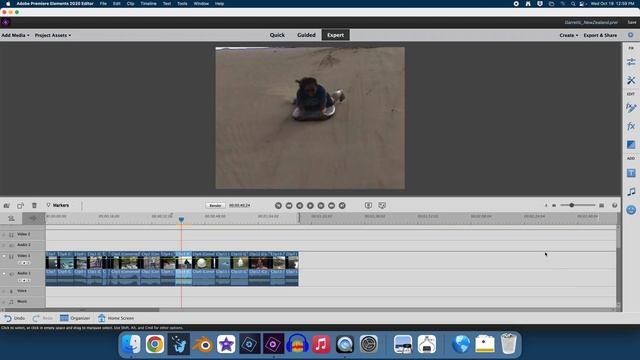Image resolution: width=640 pixels, height=360 pixels.
Task: Open the Music app in Dock
Action: pyautogui.click(x=321, y=344)
